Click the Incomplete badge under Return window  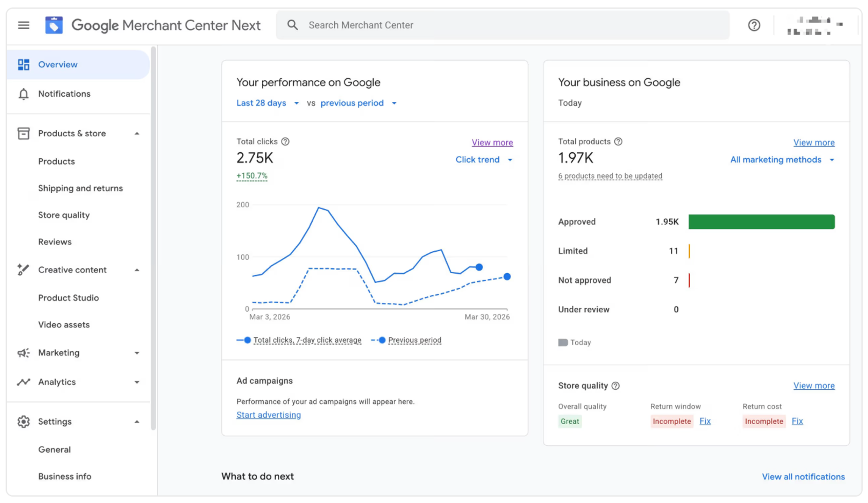tap(672, 421)
